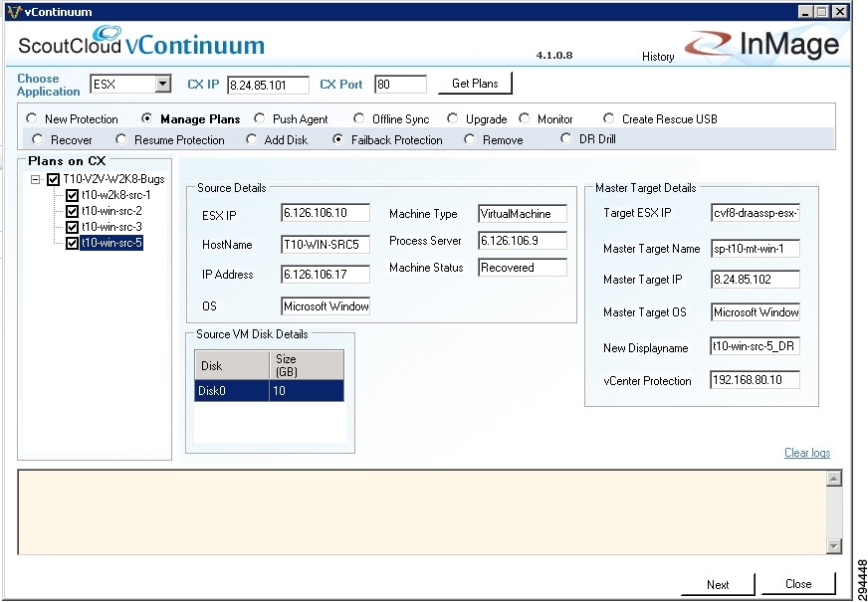This screenshot has height=602, width=868.
Task: Click the Process Server field
Action: (x=523, y=240)
